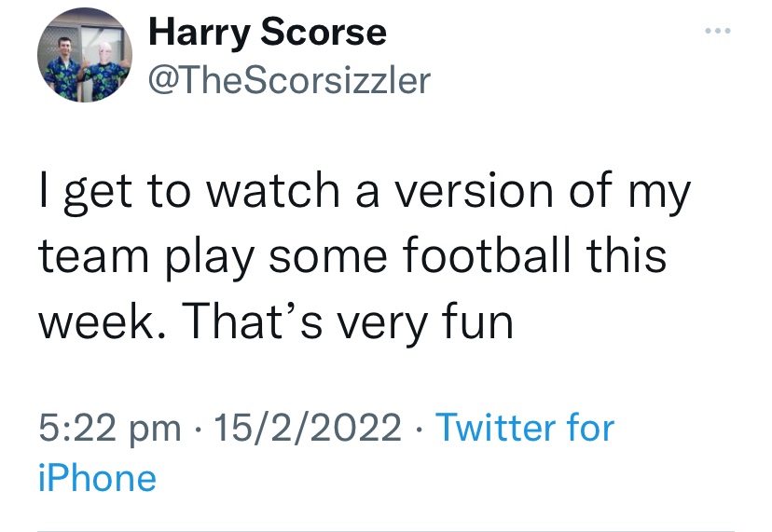Tap the word "iPhone" in the source label
Image resolution: width=772 pixels, height=532 pixels.
click(97, 479)
